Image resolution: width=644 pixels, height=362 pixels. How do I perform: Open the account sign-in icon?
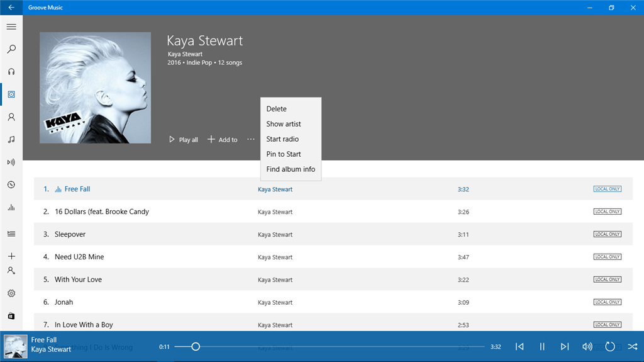pyautogui.click(x=11, y=271)
